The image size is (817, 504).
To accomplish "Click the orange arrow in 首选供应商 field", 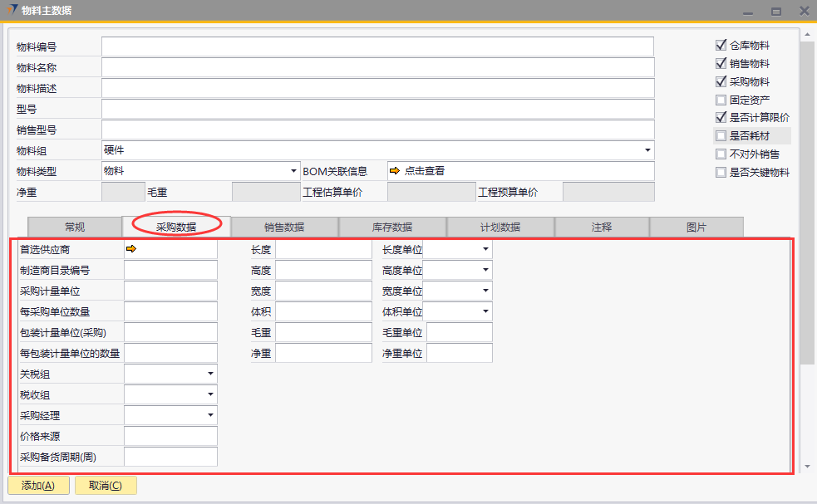I will [x=130, y=248].
